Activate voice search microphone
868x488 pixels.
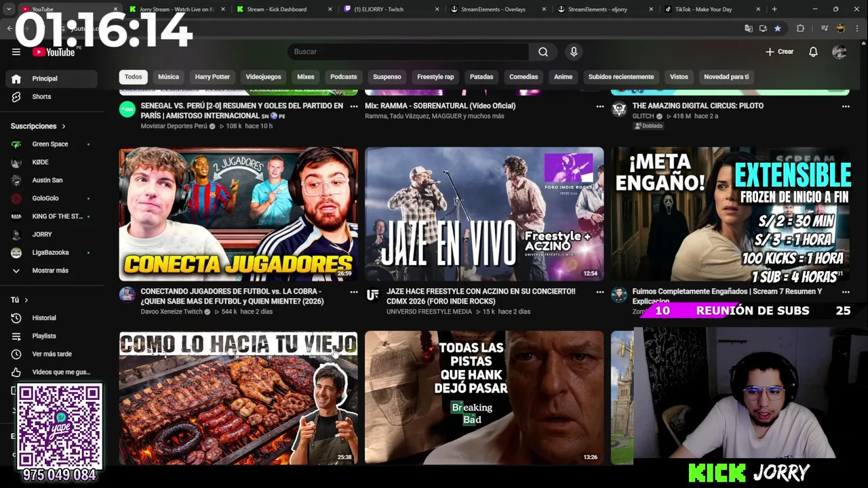(x=574, y=52)
